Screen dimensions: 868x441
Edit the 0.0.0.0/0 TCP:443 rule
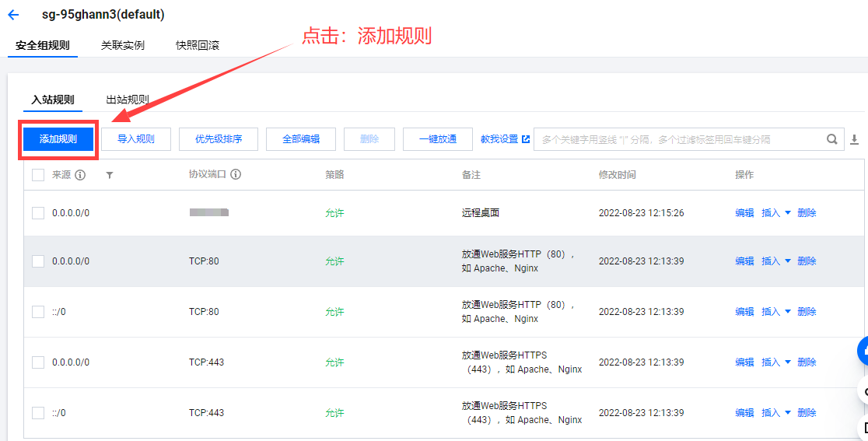(744, 362)
